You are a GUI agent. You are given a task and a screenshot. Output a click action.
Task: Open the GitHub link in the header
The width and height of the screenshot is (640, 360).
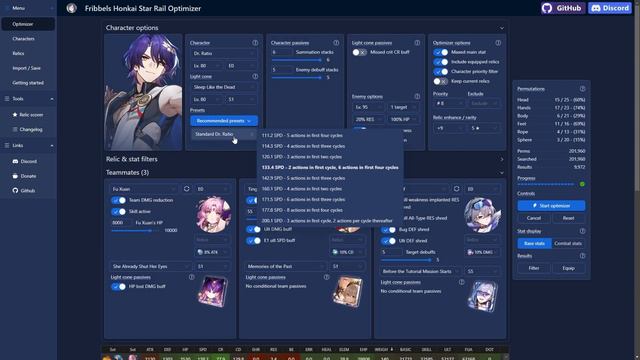point(563,8)
